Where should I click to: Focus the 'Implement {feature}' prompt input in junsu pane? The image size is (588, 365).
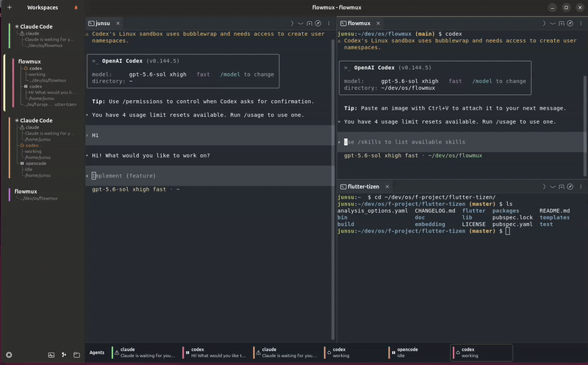[209, 176]
